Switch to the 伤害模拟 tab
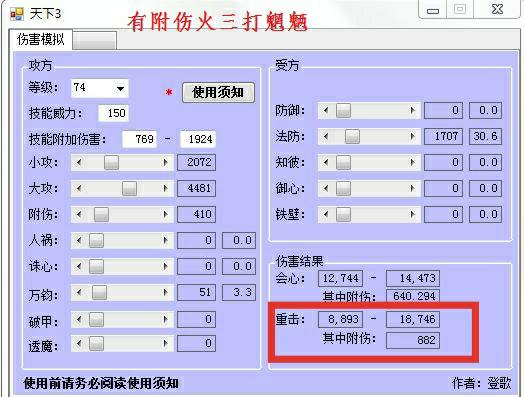Viewport: 524px width, 397px height. [40, 39]
